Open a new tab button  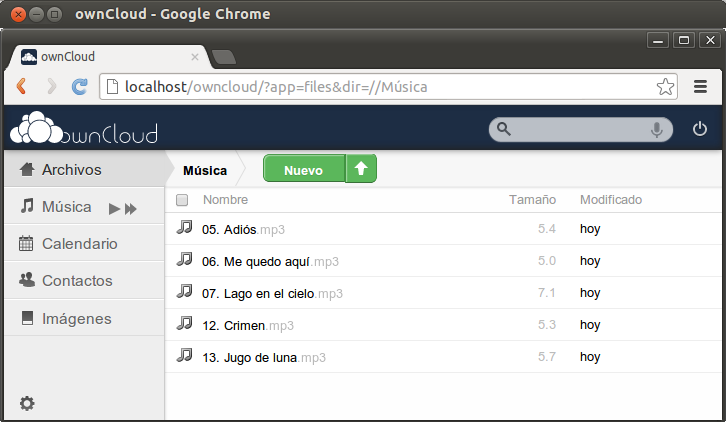pos(224,57)
